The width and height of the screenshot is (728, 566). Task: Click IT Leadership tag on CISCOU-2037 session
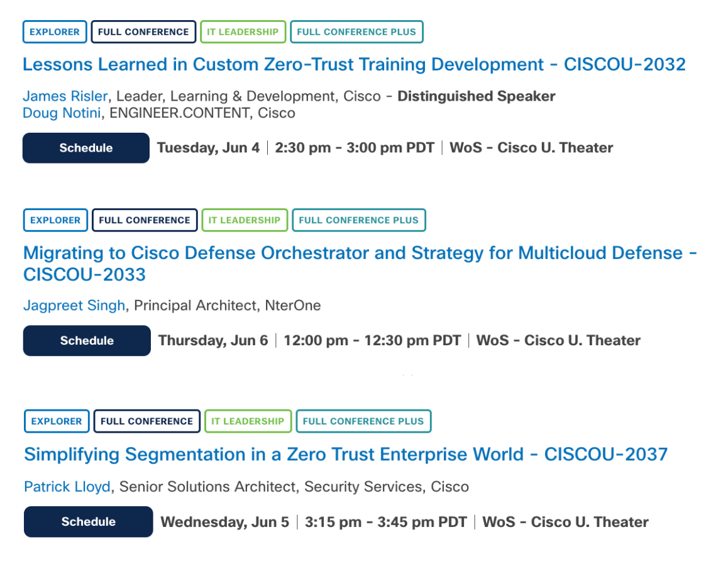(x=248, y=421)
